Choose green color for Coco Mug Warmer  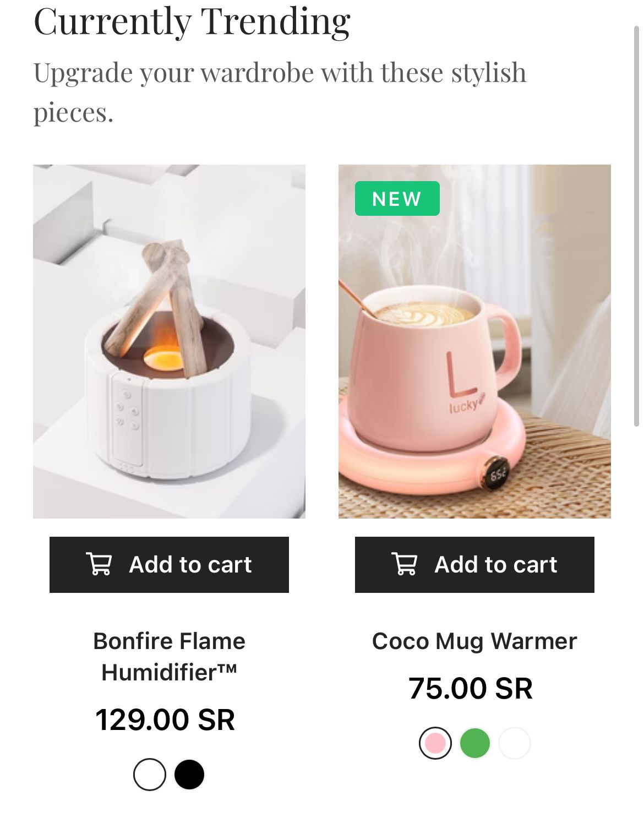point(475,743)
